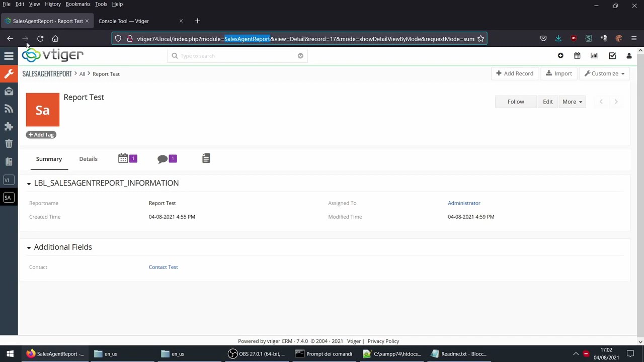
Task: Collapse the Additional Fields block
Action: point(29,248)
